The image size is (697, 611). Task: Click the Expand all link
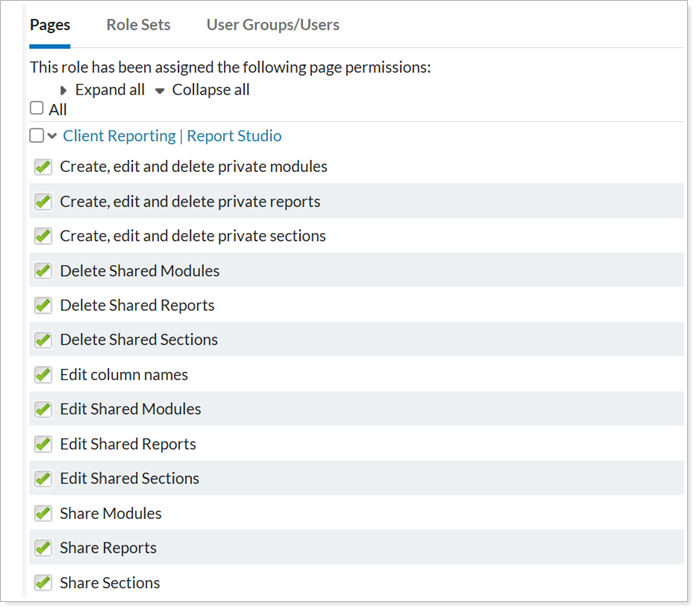109,90
